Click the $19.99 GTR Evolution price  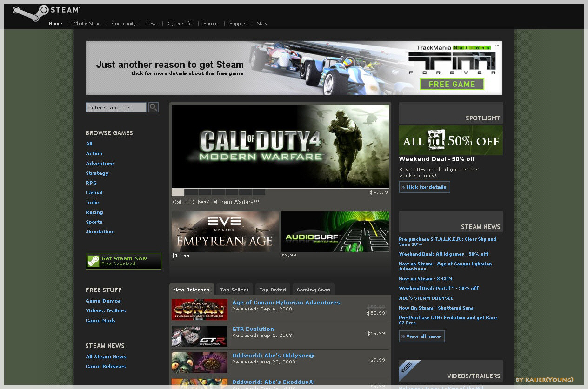pos(376,334)
